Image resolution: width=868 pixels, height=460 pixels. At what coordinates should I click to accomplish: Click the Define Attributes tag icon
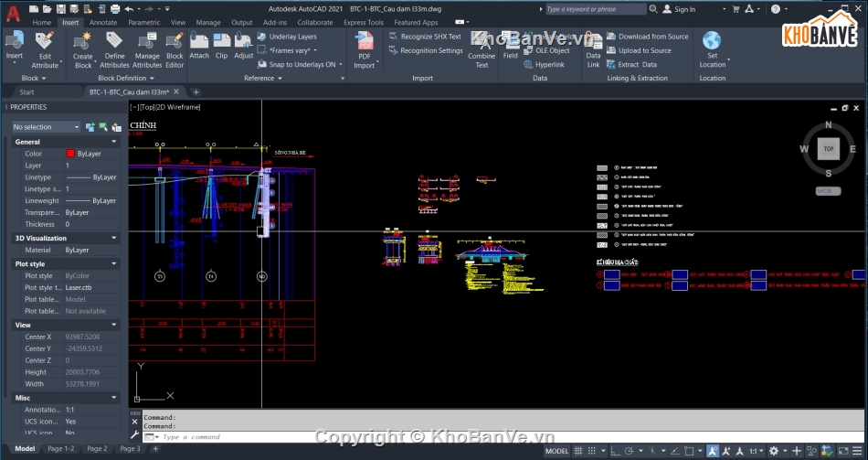point(114,40)
